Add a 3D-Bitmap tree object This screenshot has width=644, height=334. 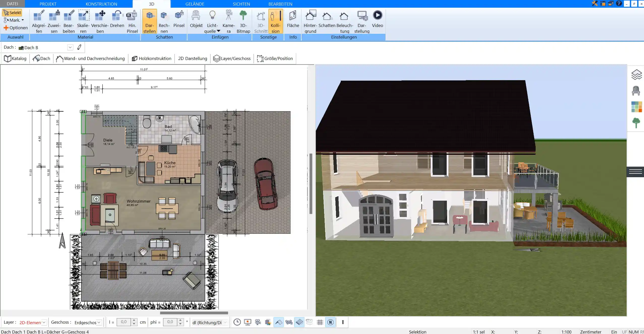pyautogui.click(x=243, y=21)
